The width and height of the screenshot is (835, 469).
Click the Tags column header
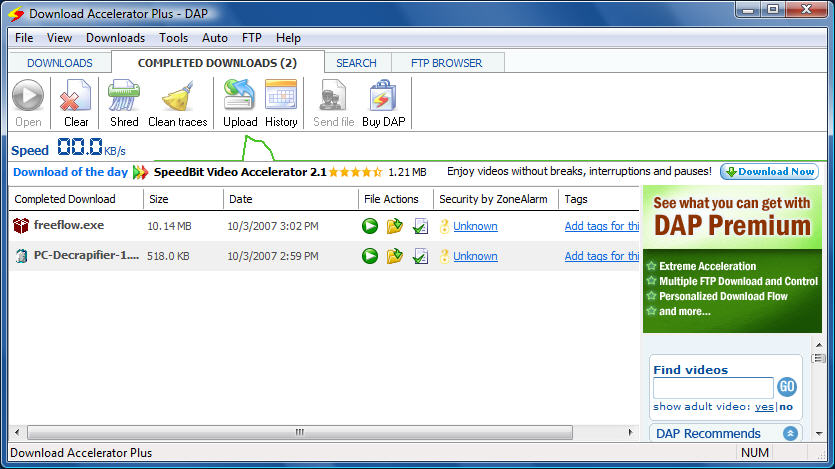[x=599, y=199]
